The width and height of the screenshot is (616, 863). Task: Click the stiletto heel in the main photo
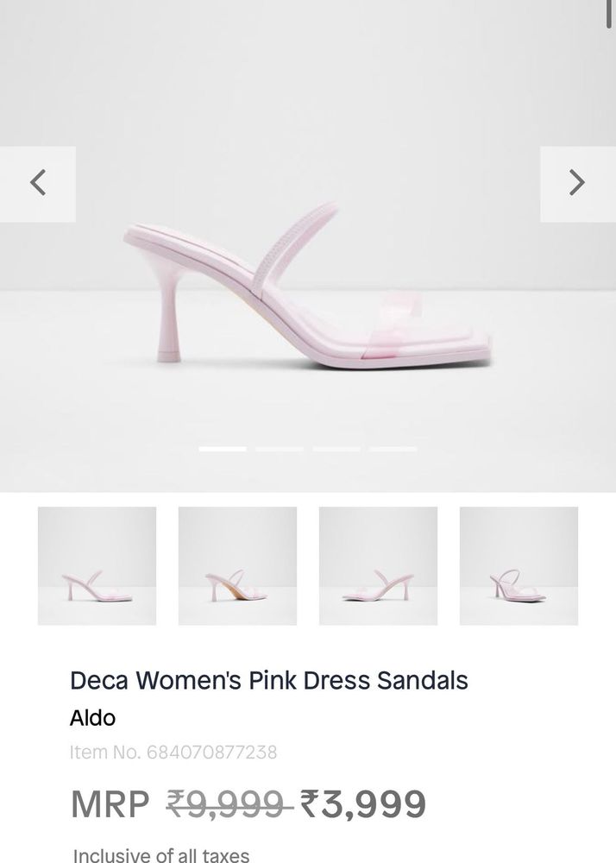click(164, 328)
